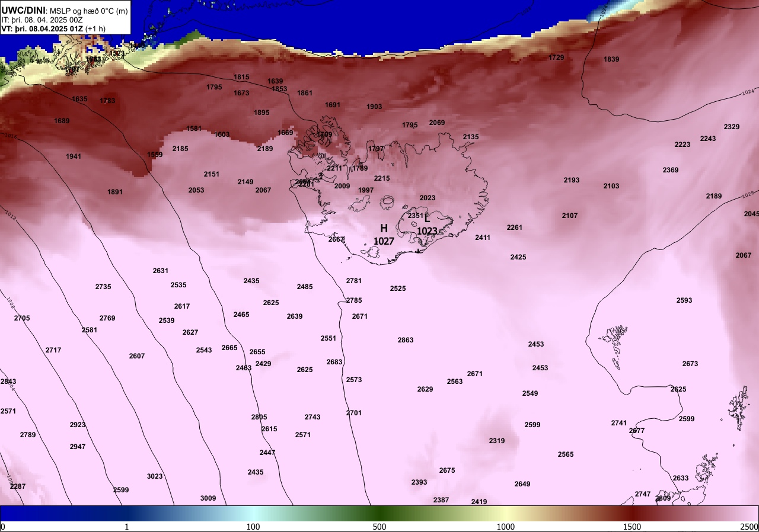Click the colorbar tick label '500'
The height and width of the screenshot is (532, 759).
pos(379,527)
